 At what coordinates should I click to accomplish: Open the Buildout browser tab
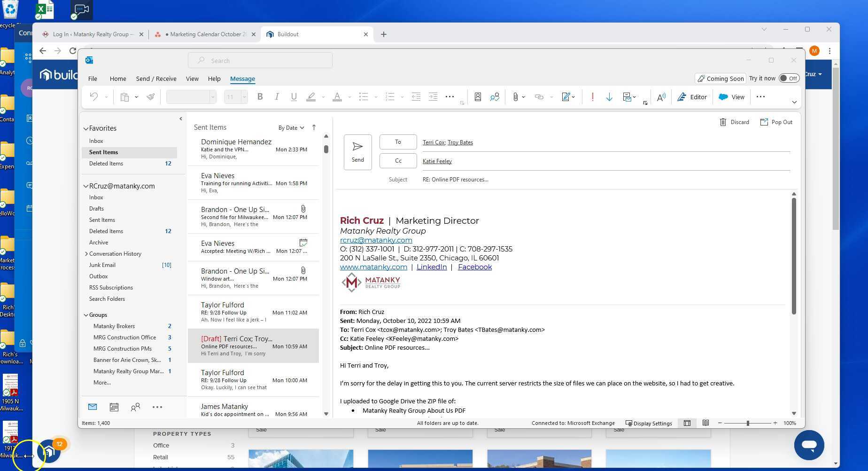(x=290, y=34)
